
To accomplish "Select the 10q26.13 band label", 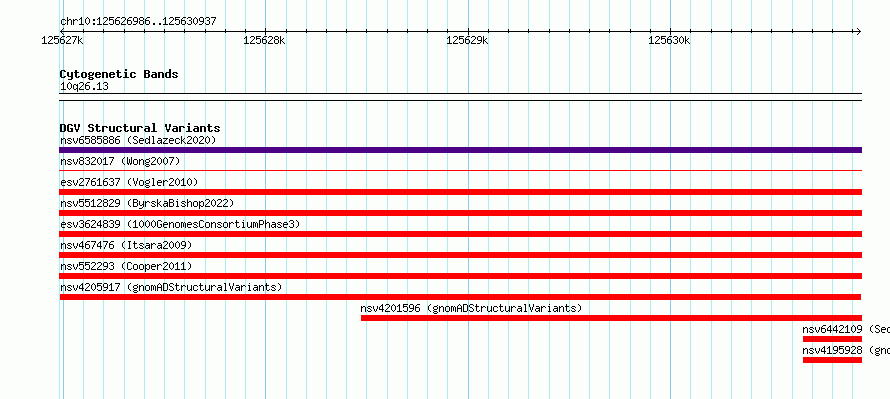I will (x=84, y=87).
